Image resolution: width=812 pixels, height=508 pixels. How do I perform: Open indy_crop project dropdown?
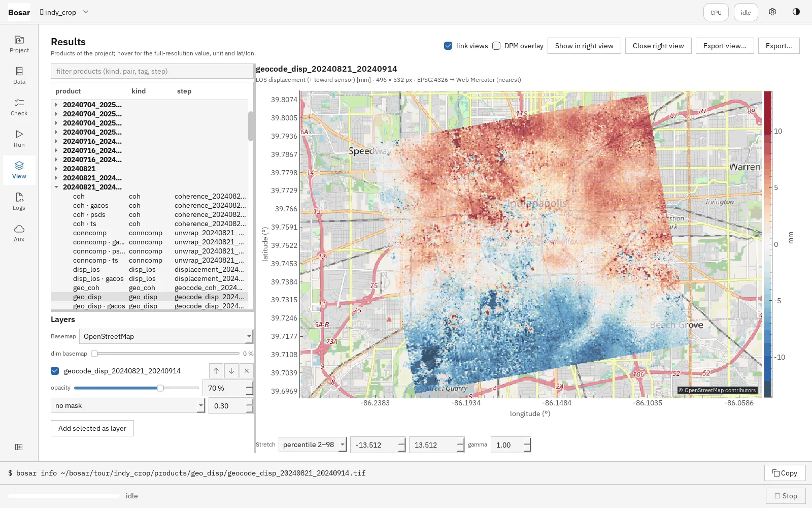(64, 12)
